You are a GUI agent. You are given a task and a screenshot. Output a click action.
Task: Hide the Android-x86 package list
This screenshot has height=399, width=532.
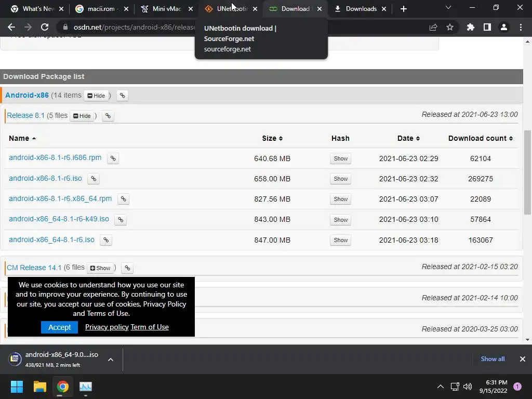pyautogui.click(x=96, y=96)
